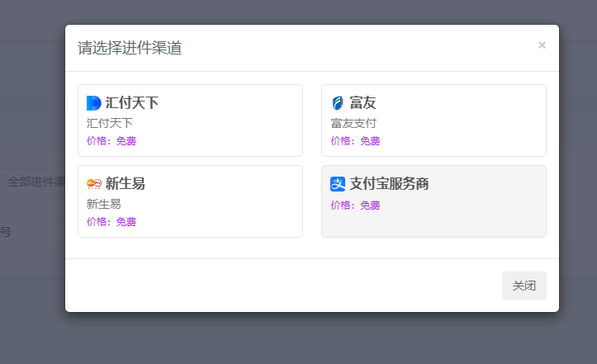The height and width of the screenshot is (364, 597).
Task: Click the 新生易 gray subtitle text
Action: tap(103, 204)
